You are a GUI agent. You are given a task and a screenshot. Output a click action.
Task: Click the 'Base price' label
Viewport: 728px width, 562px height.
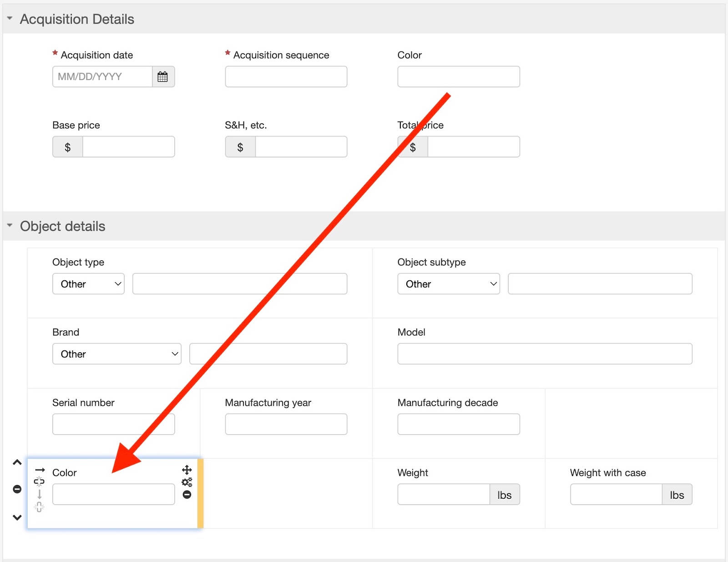pyautogui.click(x=76, y=125)
